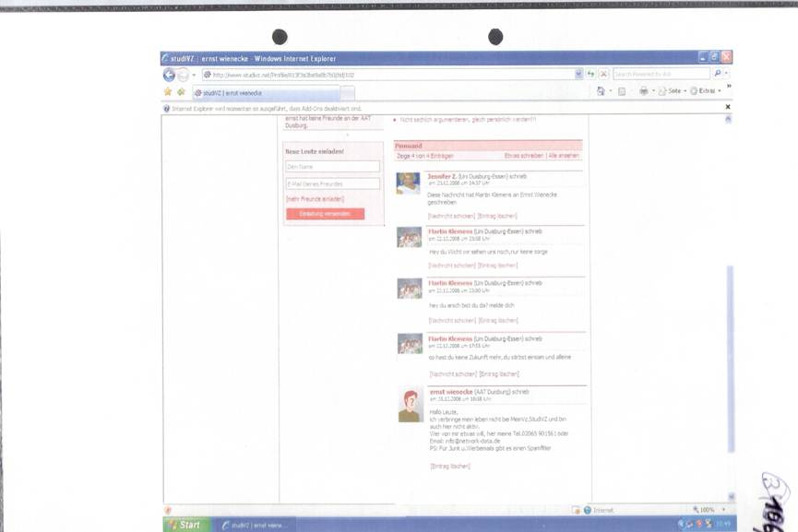This screenshot has width=798, height=532.
Task: Click the Print icon in command bar
Action: 643,91
